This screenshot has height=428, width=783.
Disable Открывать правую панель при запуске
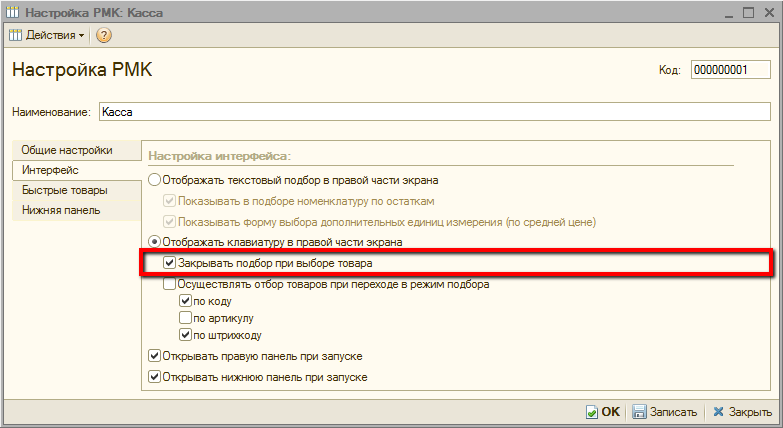pyautogui.click(x=154, y=356)
